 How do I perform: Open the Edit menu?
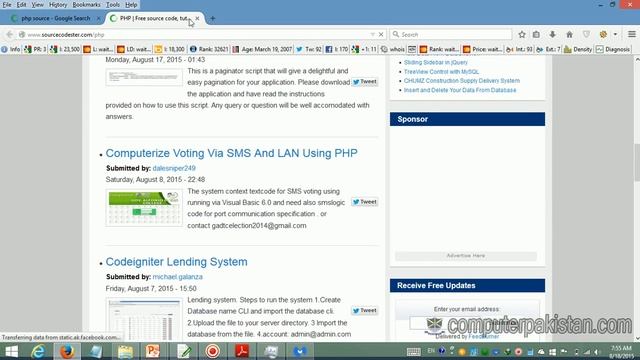pyautogui.click(x=21, y=5)
